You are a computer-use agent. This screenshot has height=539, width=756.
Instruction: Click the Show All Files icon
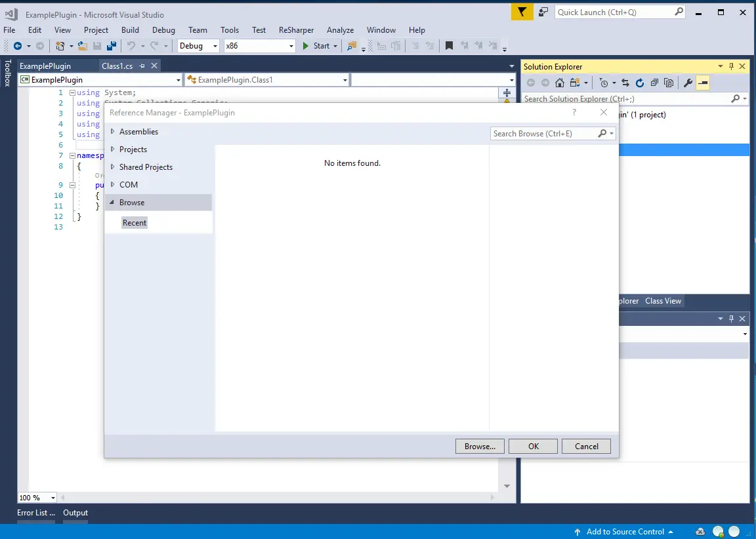click(669, 83)
